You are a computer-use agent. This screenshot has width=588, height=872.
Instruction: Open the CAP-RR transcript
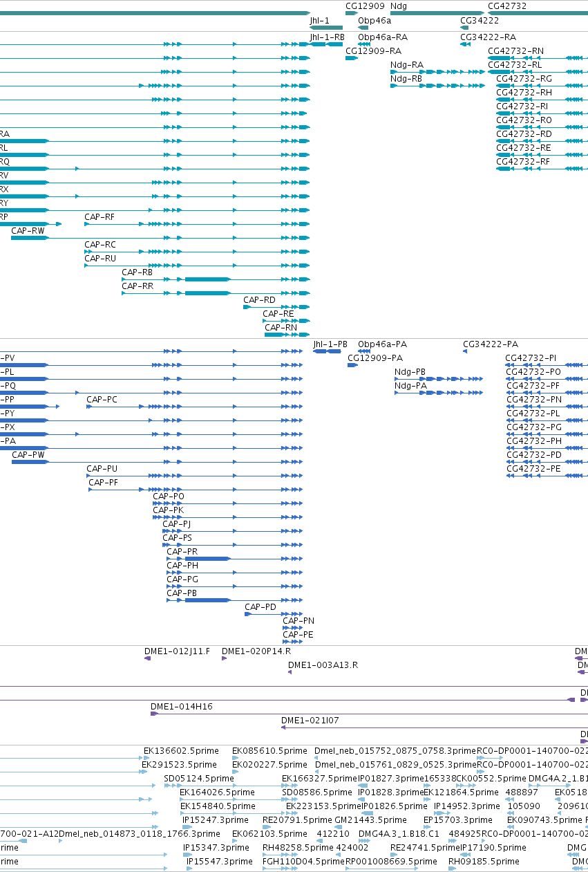216,293
